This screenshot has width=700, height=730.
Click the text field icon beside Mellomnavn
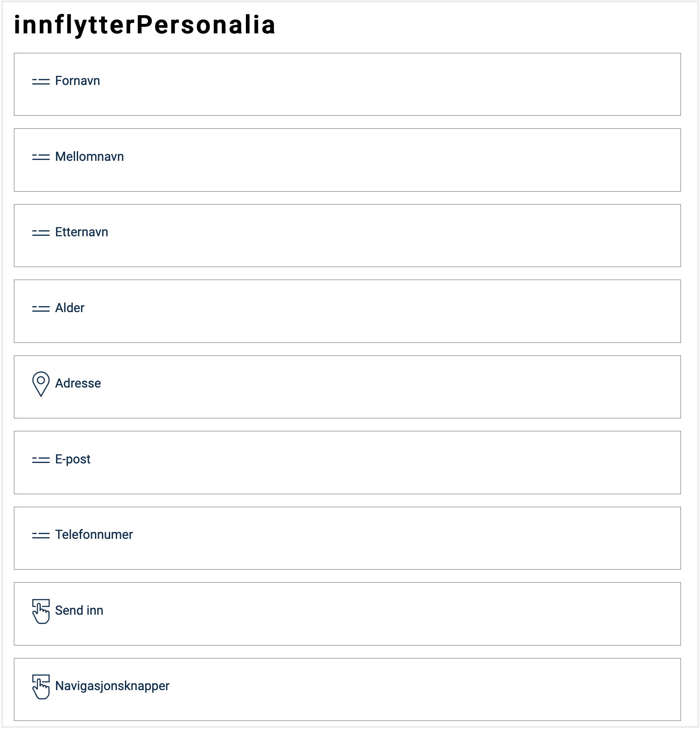coord(41,157)
